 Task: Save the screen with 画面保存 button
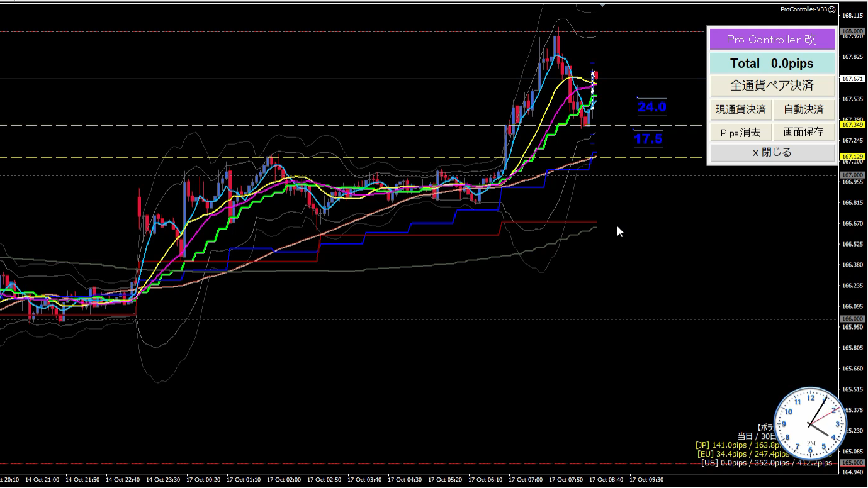[804, 133]
